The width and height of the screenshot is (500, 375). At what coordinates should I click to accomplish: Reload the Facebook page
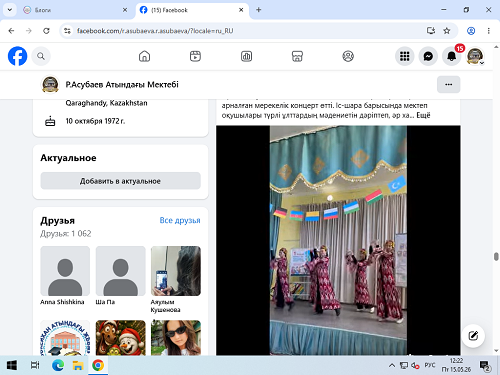pyautogui.click(x=46, y=31)
